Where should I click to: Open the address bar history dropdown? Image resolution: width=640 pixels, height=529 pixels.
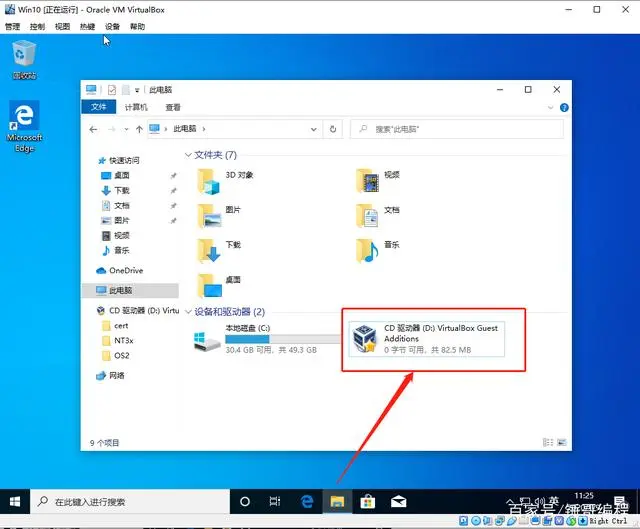point(313,129)
